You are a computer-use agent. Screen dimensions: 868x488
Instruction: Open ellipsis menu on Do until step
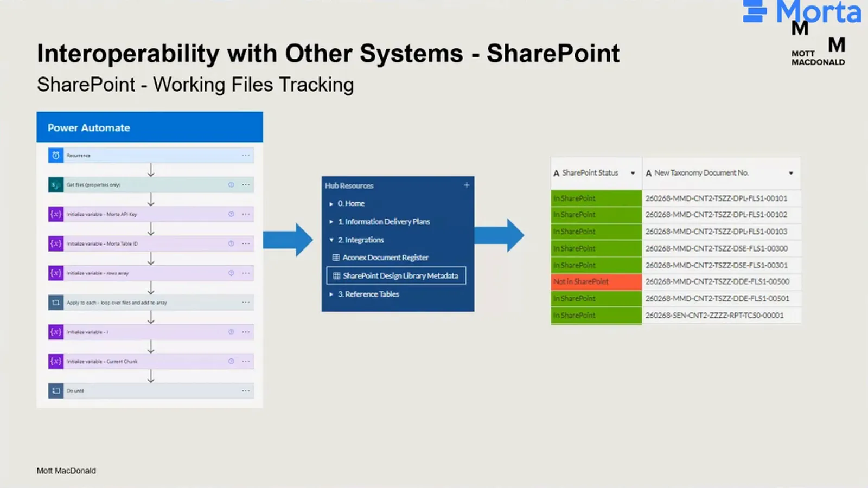click(x=246, y=391)
